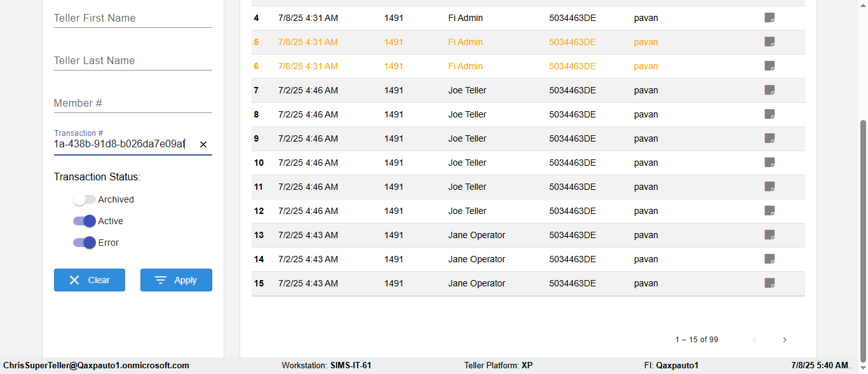
Task: Open note icon for row 4
Action: coord(770,18)
